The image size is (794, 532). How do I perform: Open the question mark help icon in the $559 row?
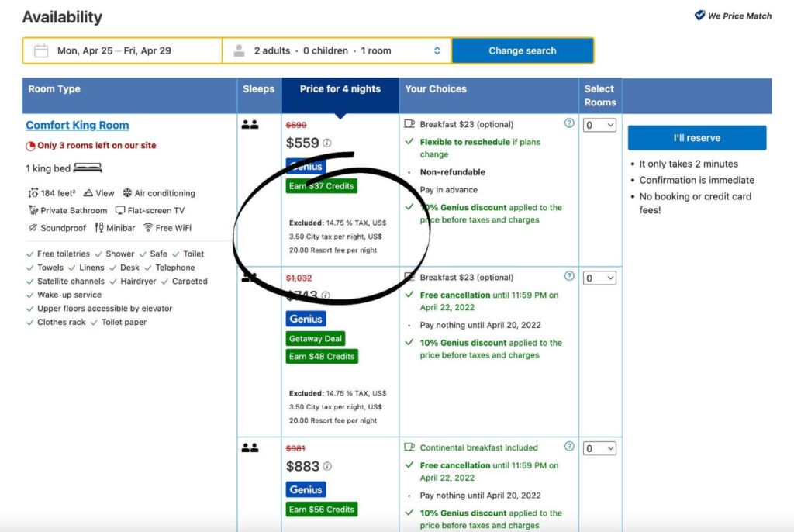pyautogui.click(x=569, y=123)
